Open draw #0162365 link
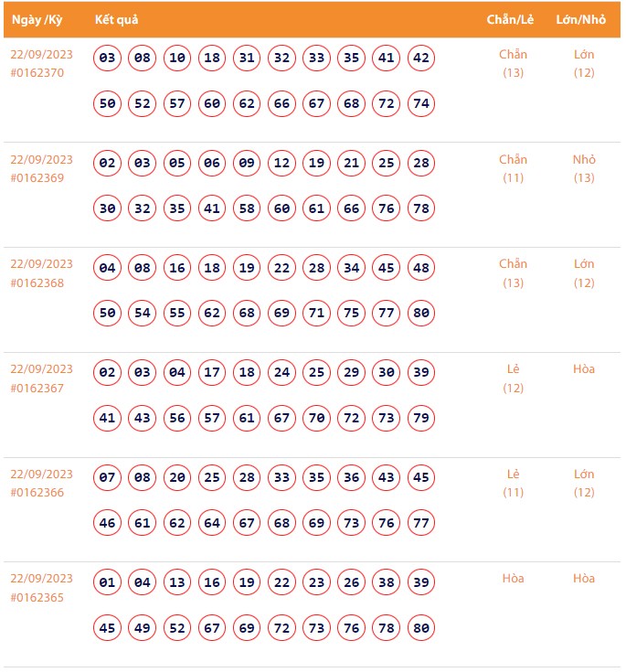Image resolution: width=626 pixels, height=672 pixels. pos(37,597)
